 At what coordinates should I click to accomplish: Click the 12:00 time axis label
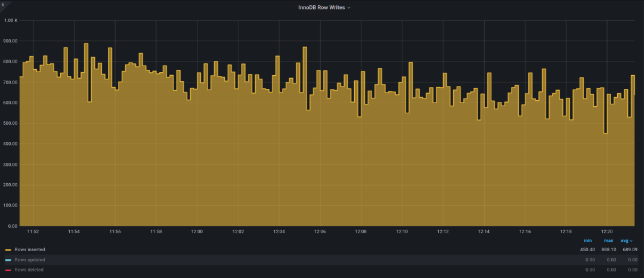pos(197,231)
